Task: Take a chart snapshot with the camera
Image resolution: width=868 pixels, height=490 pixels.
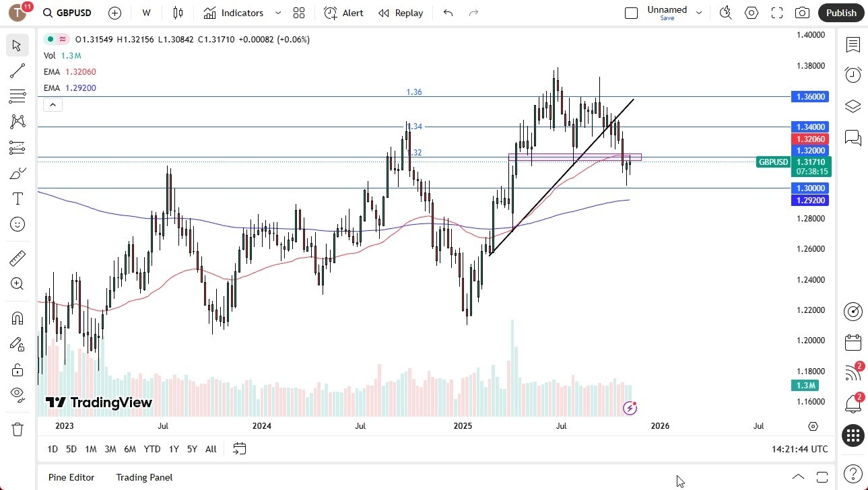Action: click(801, 12)
